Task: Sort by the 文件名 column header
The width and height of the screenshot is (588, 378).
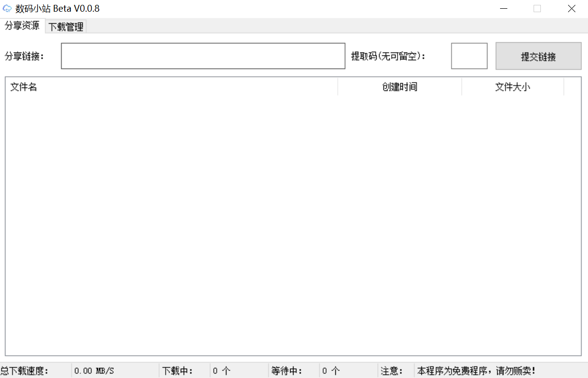Action: [x=172, y=87]
